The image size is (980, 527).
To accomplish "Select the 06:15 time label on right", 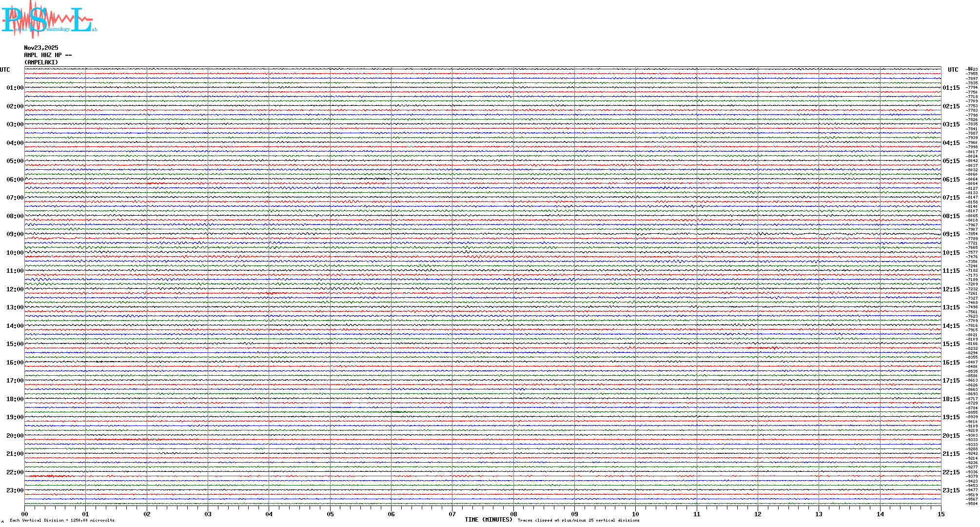I will coord(951,180).
